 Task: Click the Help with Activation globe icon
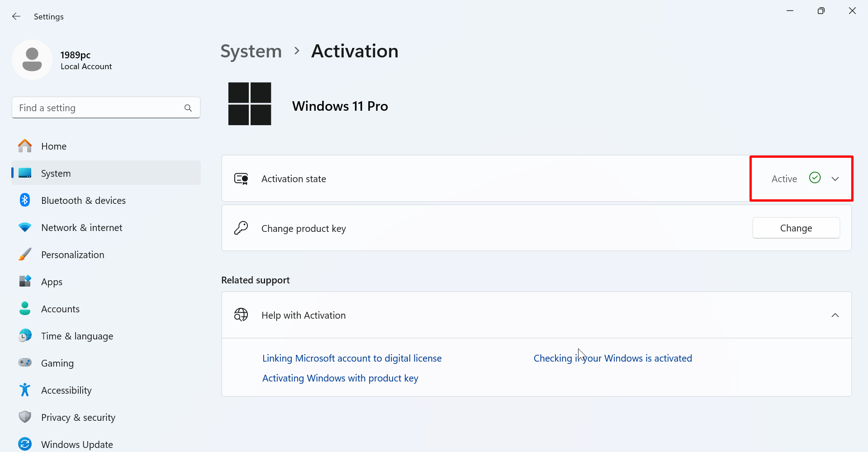[241, 315]
